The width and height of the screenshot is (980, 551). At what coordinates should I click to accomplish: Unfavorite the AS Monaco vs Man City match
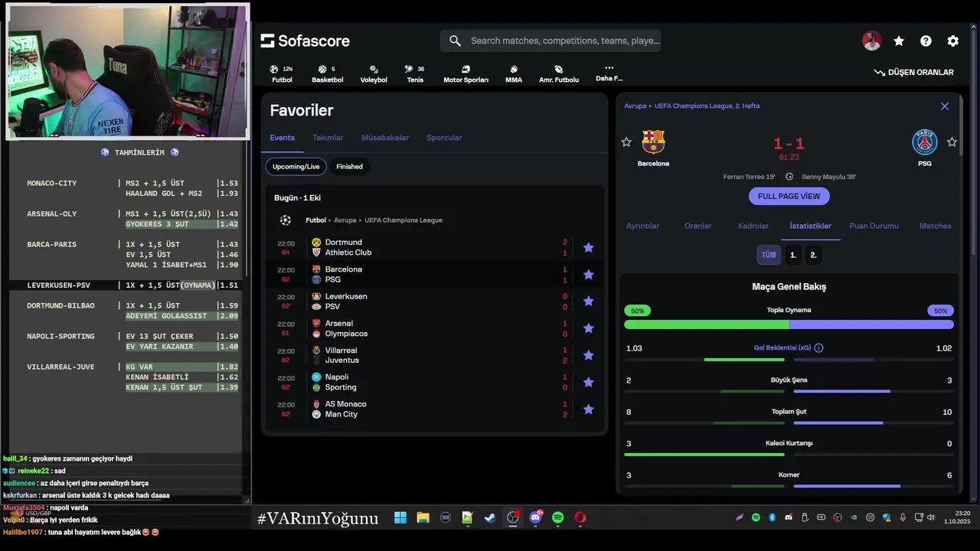588,409
